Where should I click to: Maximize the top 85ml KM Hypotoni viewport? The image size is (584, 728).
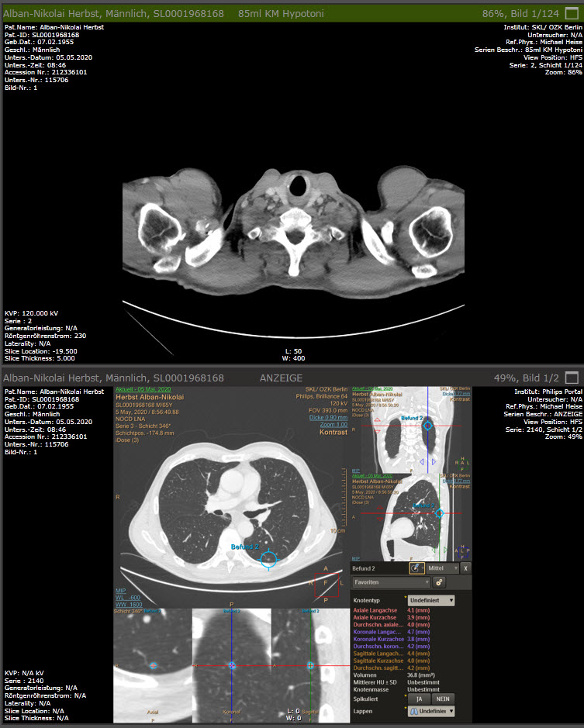(x=572, y=13)
